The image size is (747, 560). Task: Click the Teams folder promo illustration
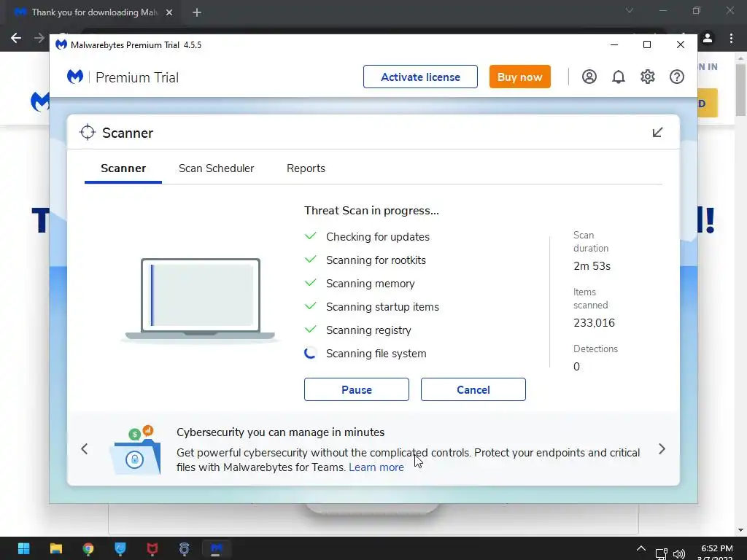pos(136,450)
